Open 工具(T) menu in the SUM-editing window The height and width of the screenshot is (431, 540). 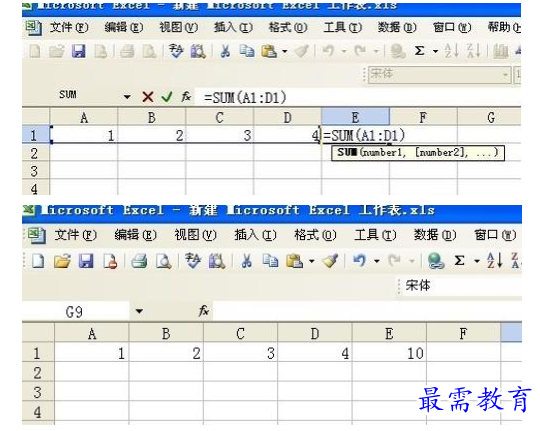343,27
